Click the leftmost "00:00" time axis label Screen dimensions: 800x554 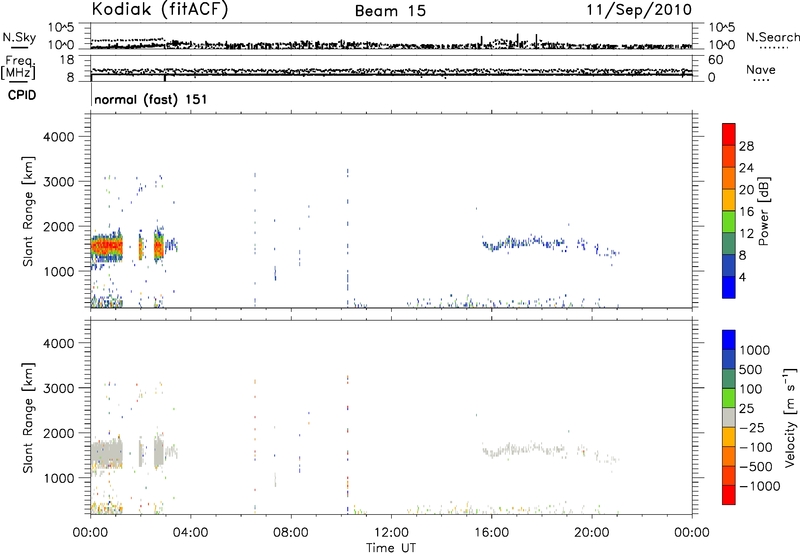point(90,533)
